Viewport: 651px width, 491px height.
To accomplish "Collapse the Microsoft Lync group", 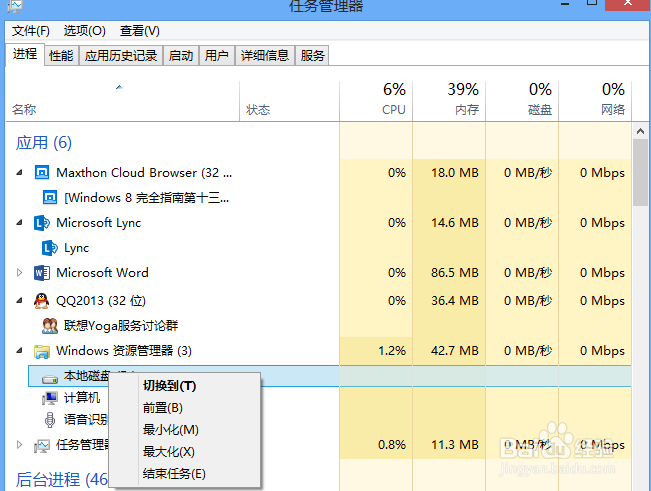I will (x=19, y=222).
